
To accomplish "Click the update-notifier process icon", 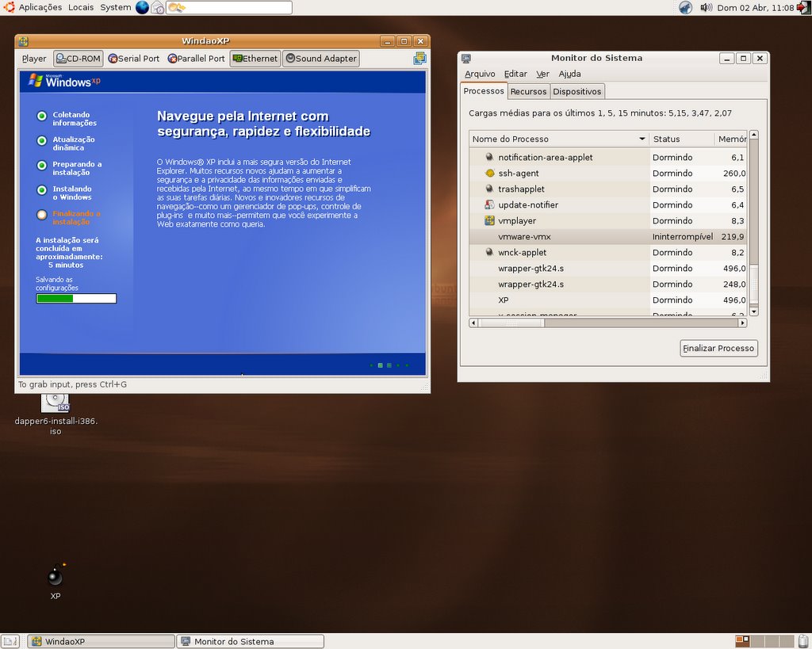I will pyautogui.click(x=489, y=205).
